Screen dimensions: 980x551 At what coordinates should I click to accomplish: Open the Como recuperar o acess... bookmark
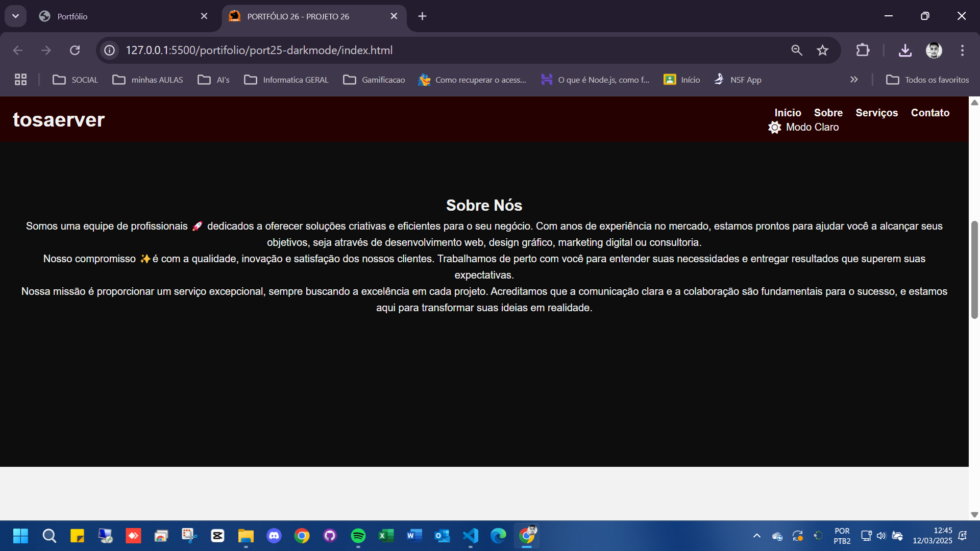pos(472,80)
